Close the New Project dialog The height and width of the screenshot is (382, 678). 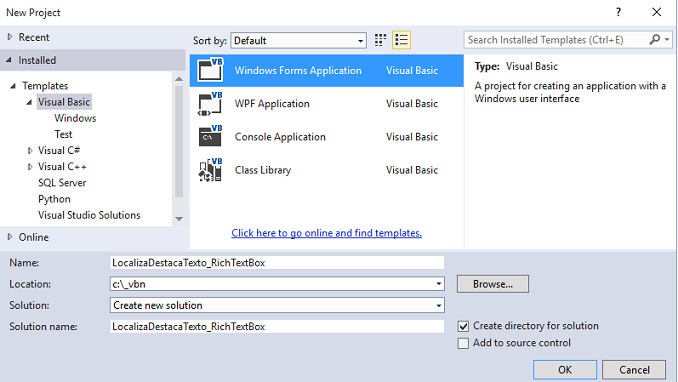(656, 12)
